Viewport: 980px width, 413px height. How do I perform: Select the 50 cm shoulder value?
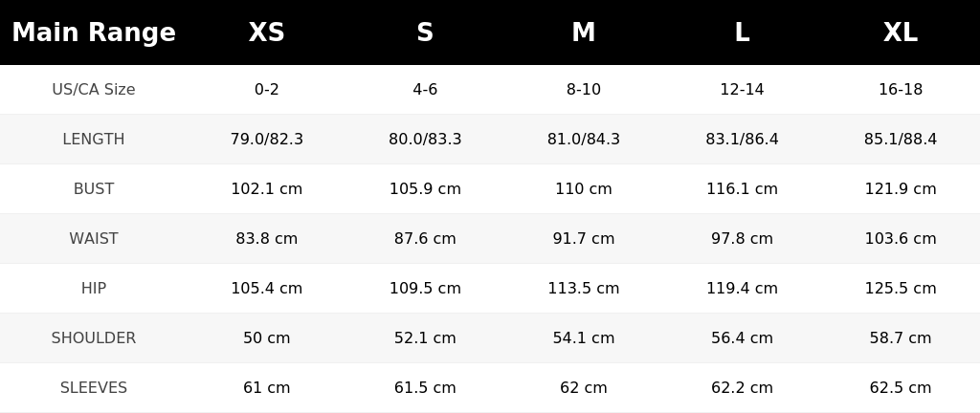point(266,338)
